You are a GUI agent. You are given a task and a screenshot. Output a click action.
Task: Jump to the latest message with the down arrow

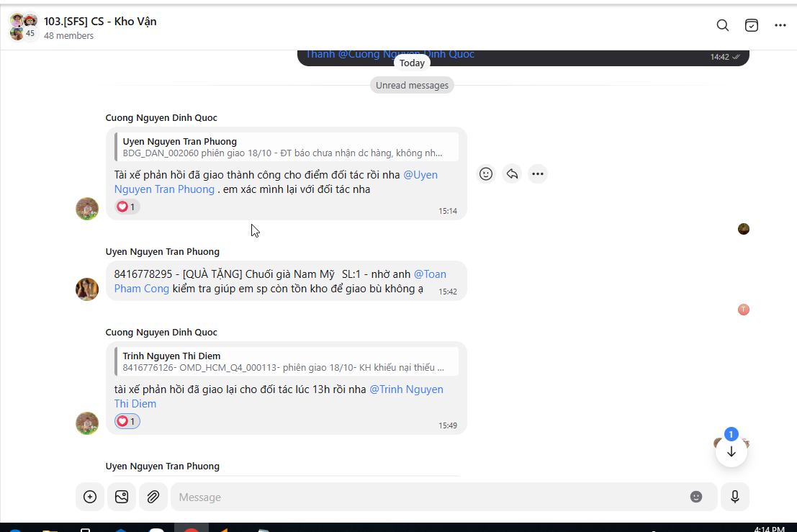(731, 451)
